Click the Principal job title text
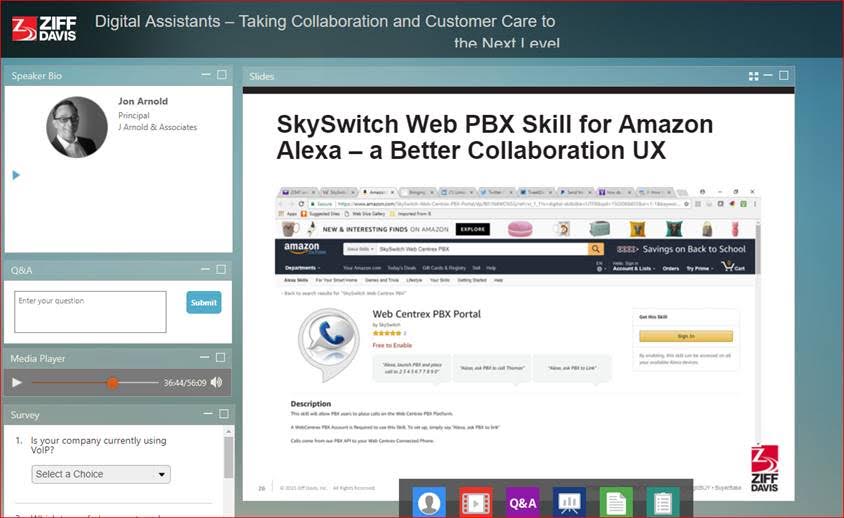Viewport: 844px width, 518px height. (x=134, y=115)
